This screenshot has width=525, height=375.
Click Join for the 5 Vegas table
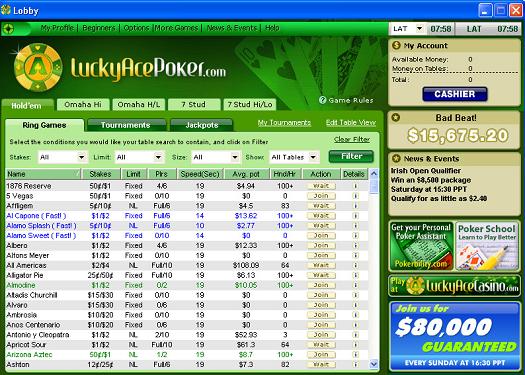(321, 196)
